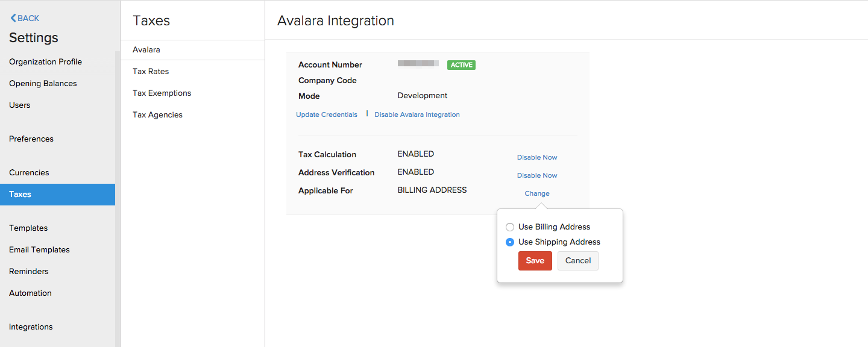
Task: Cancel the address change popup
Action: 577,260
